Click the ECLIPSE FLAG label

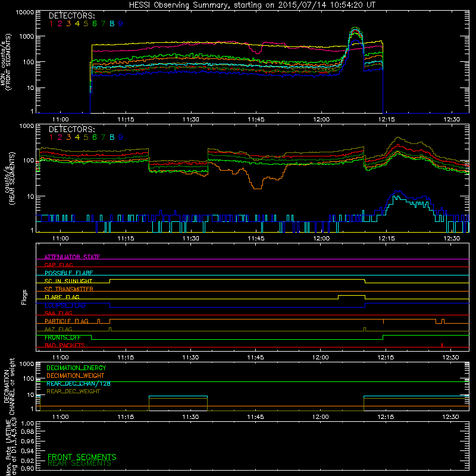coord(65,305)
